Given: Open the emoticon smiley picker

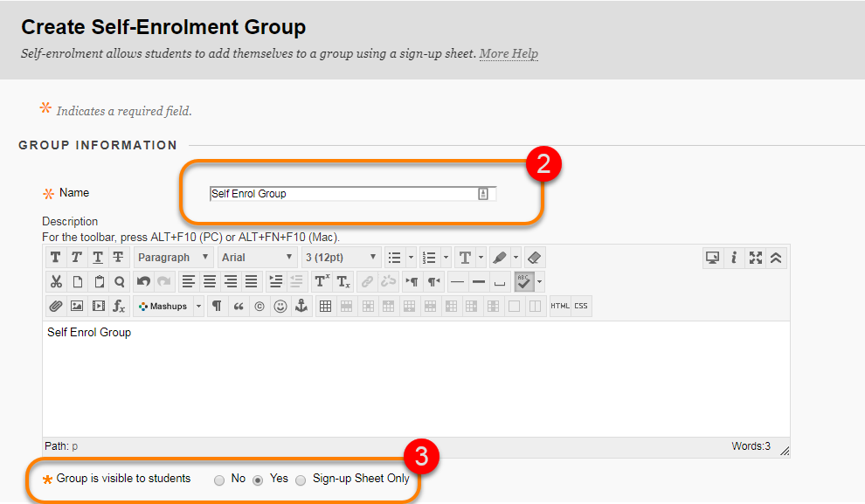Looking at the screenshot, I should pos(280,306).
